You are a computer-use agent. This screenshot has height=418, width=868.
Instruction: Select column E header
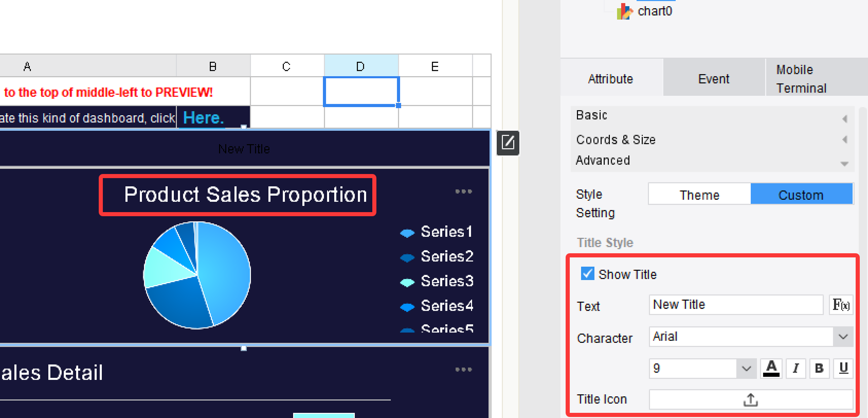coord(435,66)
